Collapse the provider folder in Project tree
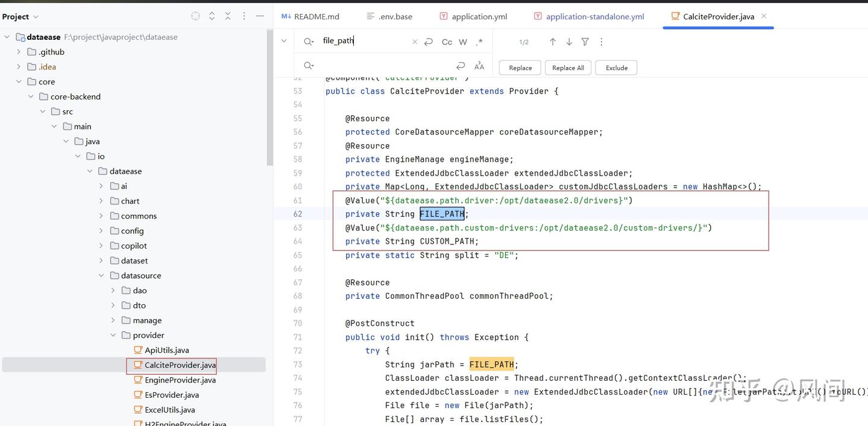The image size is (868, 426). pyautogui.click(x=113, y=335)
